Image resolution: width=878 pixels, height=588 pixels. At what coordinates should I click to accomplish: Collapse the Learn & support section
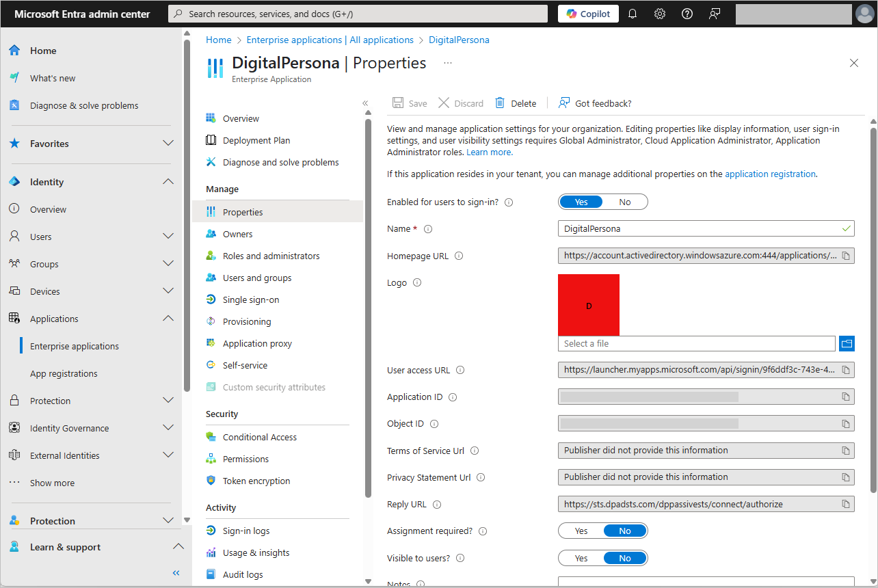point(178,547)
